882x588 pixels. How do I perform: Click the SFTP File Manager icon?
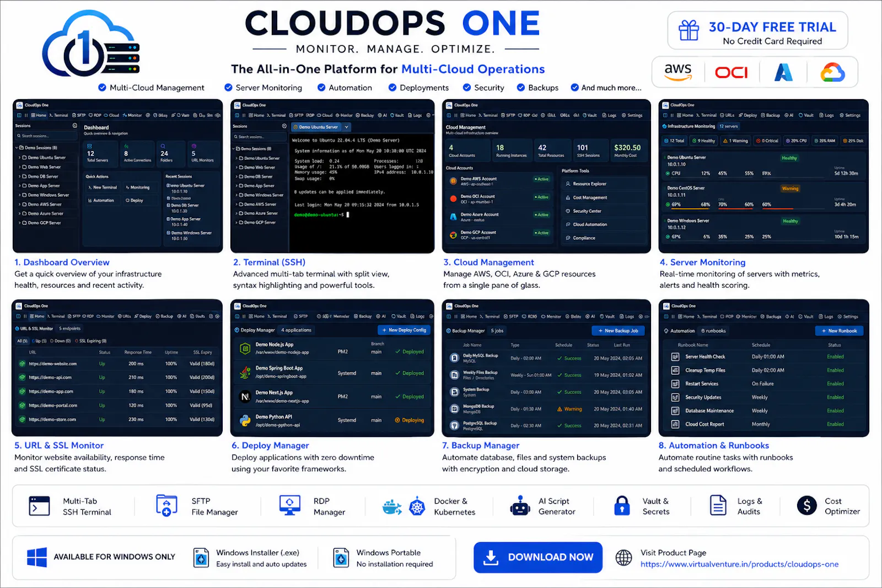click(x=166, y=505)
